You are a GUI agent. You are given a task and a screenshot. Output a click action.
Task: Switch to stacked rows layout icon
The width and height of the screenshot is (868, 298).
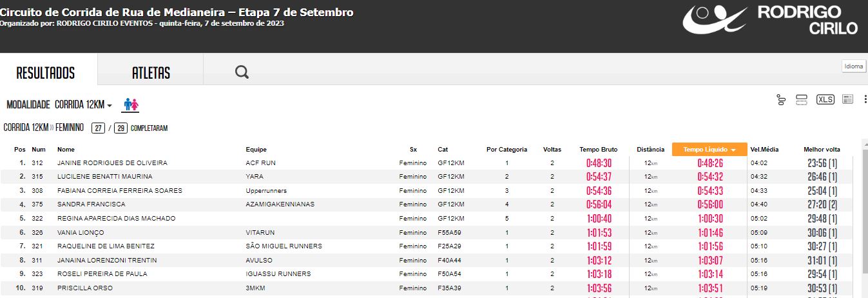[802, 99]
